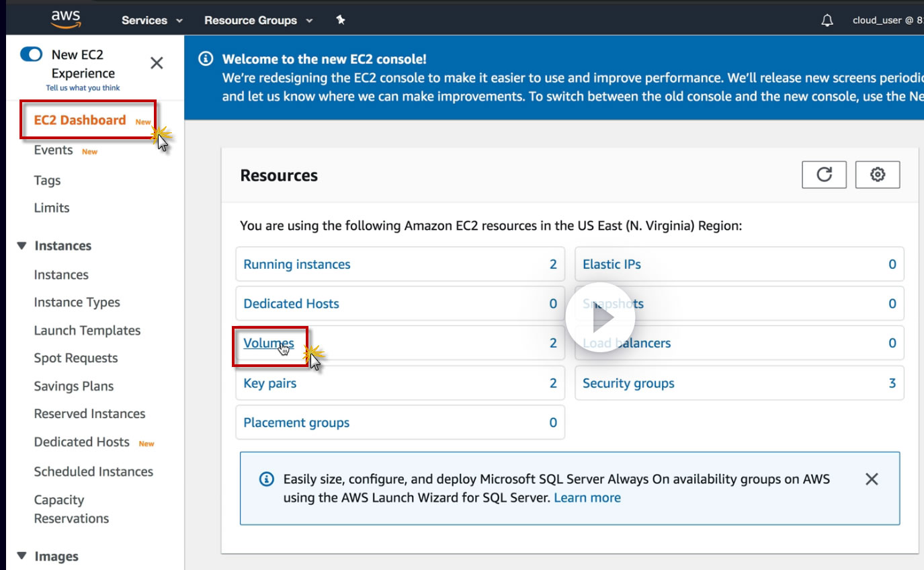Screen dimensions: 924x570
Task: Collapse the Instances sidebar section
Action: (22, 246)
